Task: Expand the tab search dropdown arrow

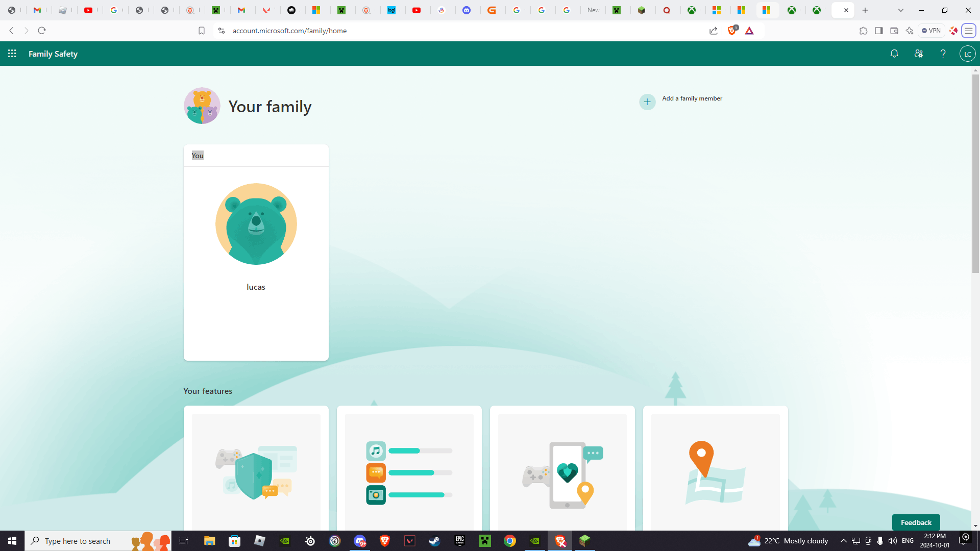Action: coord(900,10)
